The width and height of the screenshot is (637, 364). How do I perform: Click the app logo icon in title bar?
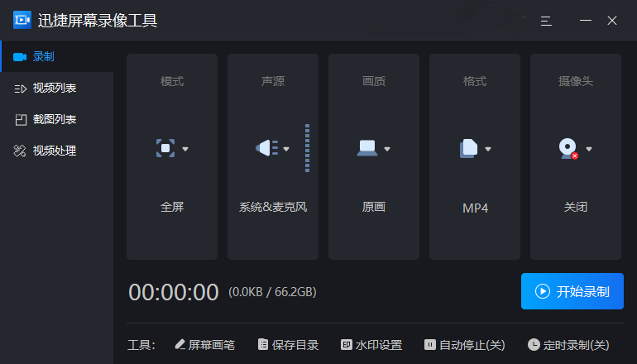click(x=22, y=20)
